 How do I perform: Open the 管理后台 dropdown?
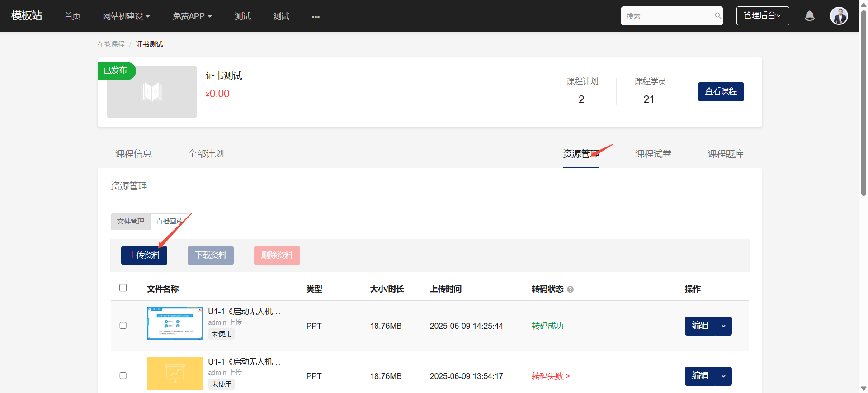click(762, 16)
